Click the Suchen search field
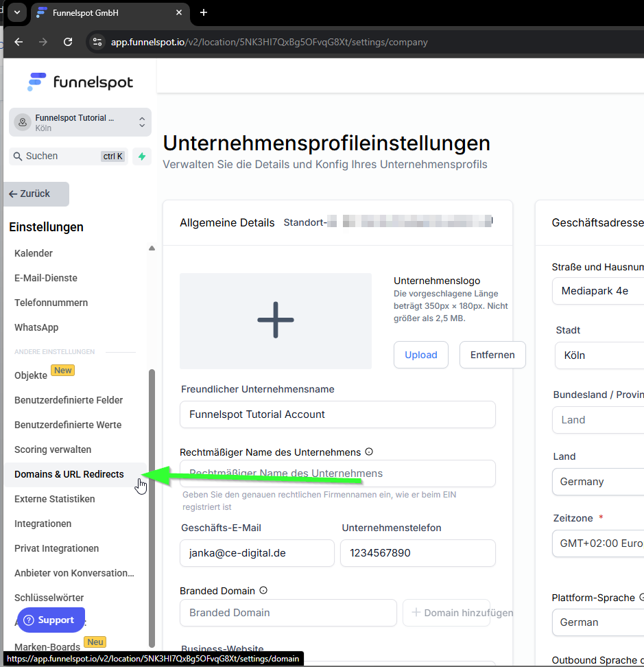 pos(69,156)
